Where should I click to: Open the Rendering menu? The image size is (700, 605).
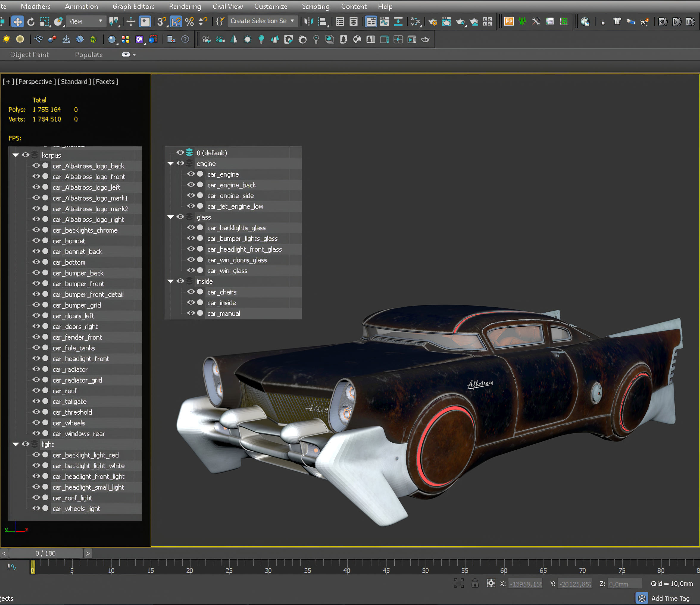click(185, 7)
